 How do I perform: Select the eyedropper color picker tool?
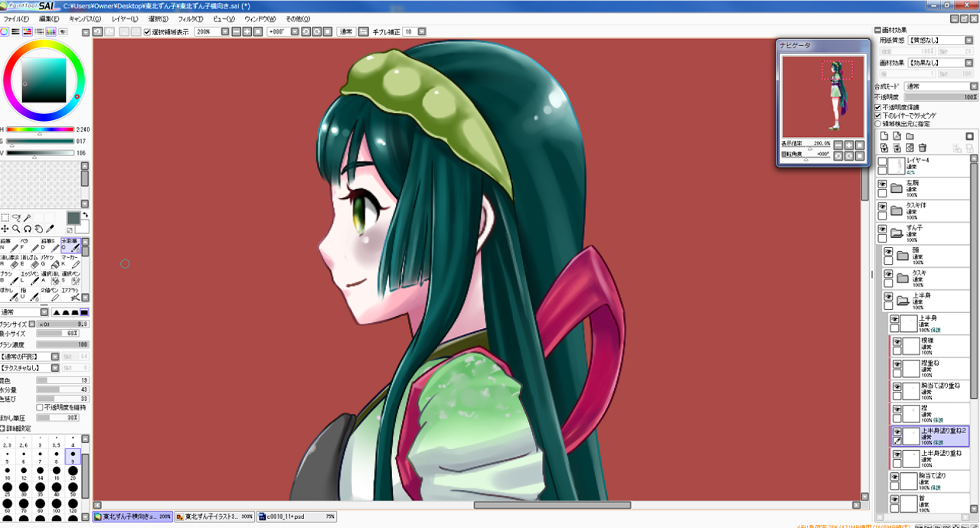click(x=50, y=229)
